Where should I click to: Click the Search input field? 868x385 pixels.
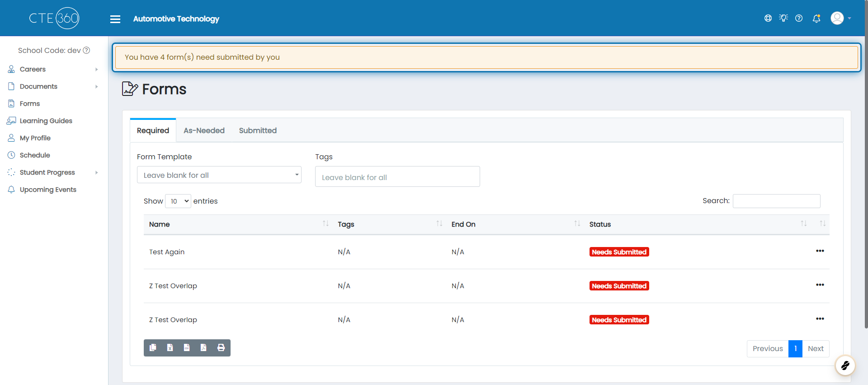(776, 201)
